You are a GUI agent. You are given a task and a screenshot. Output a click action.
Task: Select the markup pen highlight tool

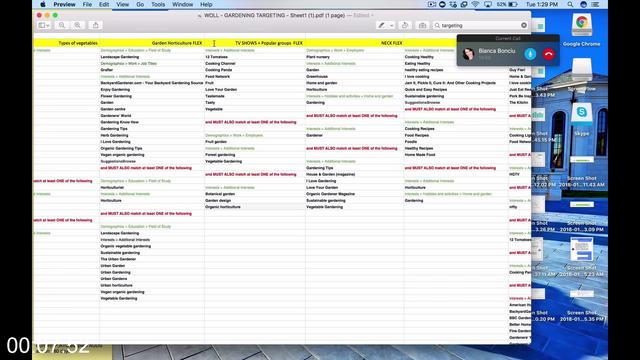[381, 25]
